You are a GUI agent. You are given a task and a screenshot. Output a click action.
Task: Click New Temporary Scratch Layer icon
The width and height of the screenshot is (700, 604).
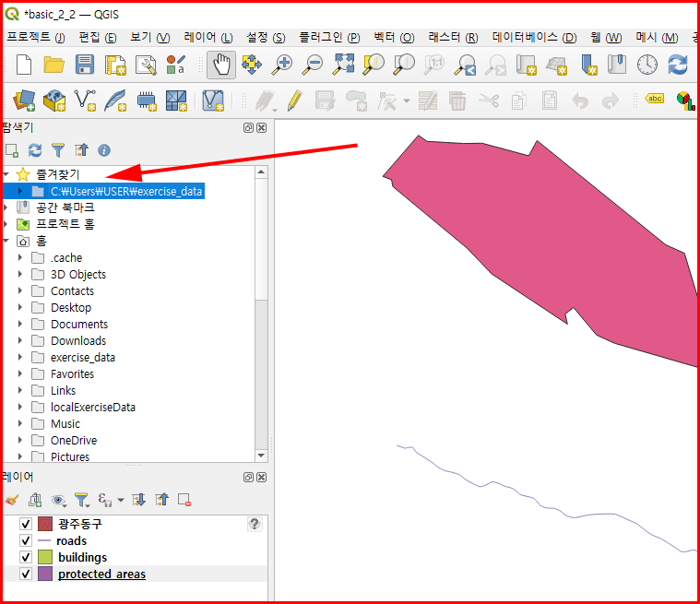tap(146, 101)
